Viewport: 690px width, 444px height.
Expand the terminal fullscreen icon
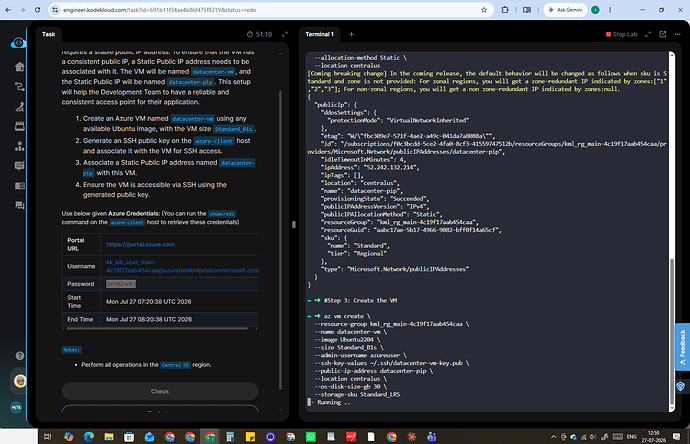point(648,34)
